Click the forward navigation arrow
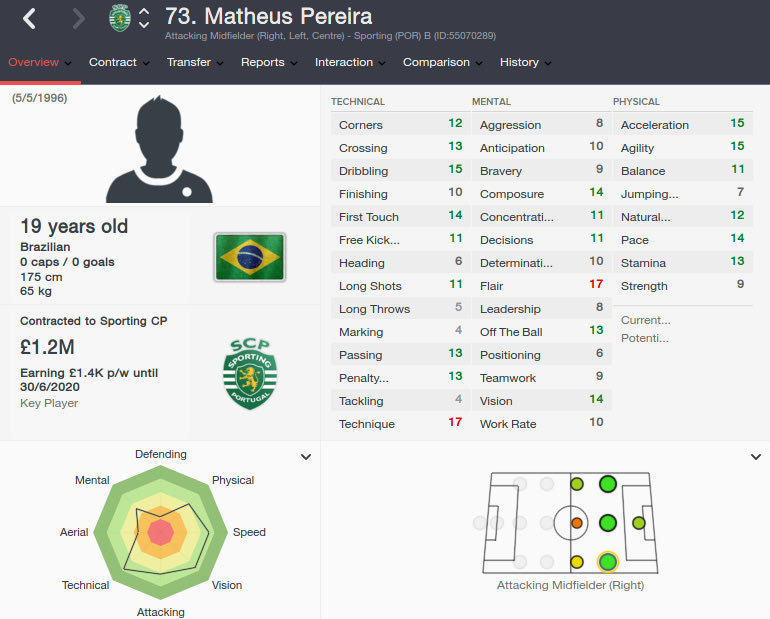This screenshot has height=619, width=770. click(79, 18)
